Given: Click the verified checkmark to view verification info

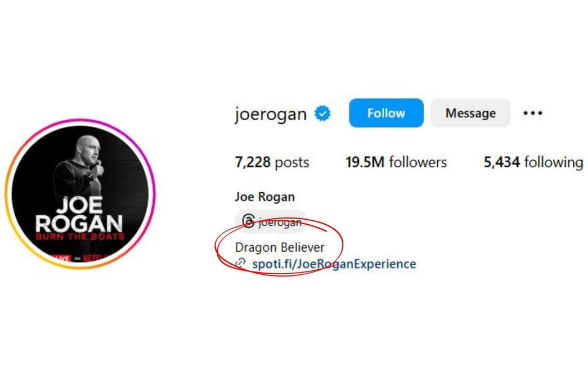Looking at the screenshot, I should coord(322,113).
